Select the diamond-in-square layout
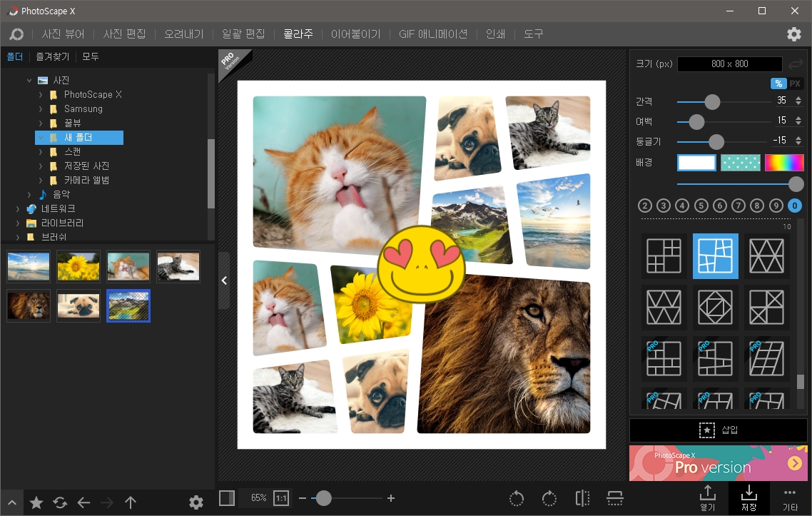The image size is (812, 516). [x=715, y=307]
